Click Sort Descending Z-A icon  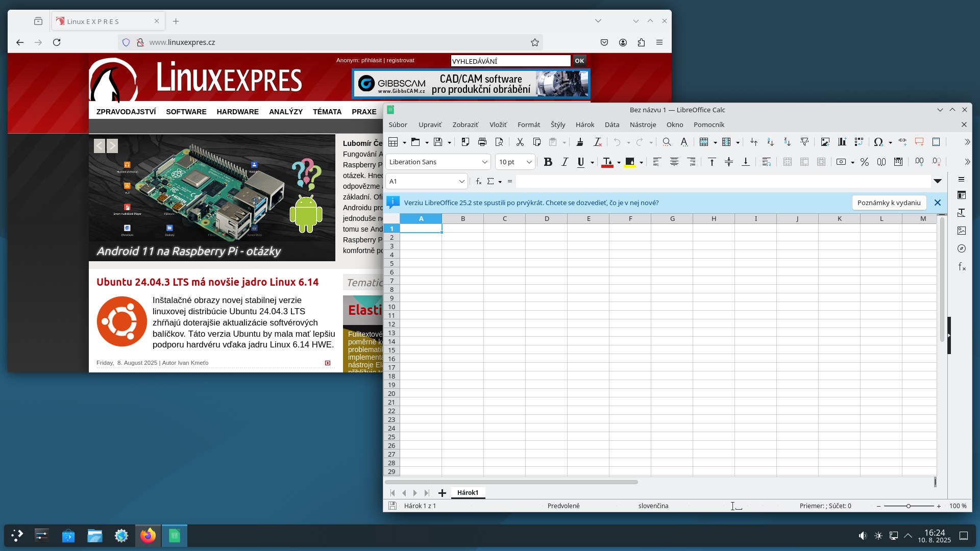point(788,142)
